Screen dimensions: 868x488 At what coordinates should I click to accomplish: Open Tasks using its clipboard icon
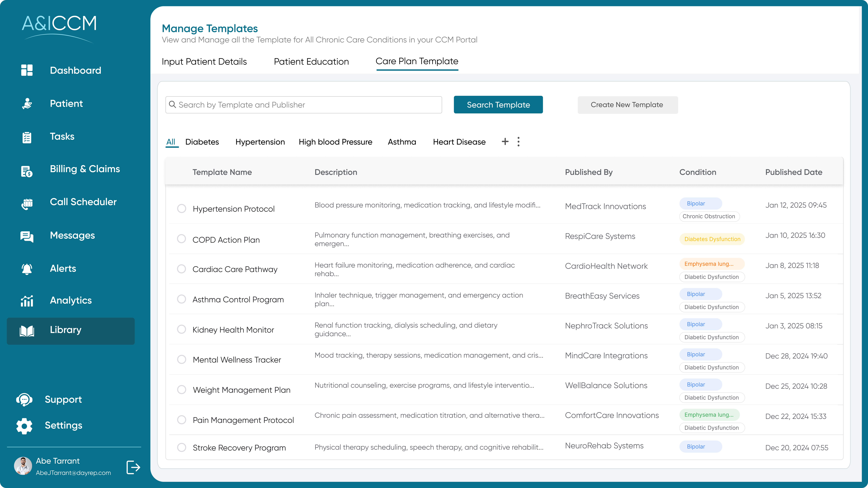[x=27, y=137]
